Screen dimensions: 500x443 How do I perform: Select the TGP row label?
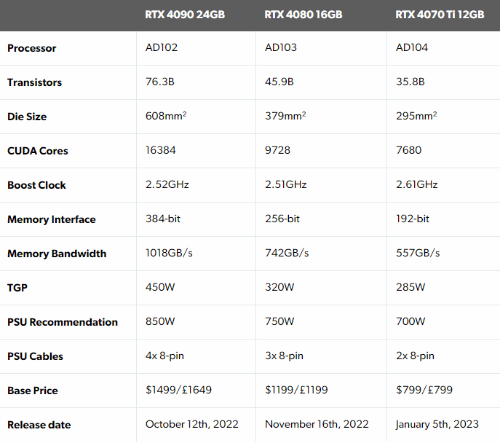pyautogui.click(x=17, y=288)
